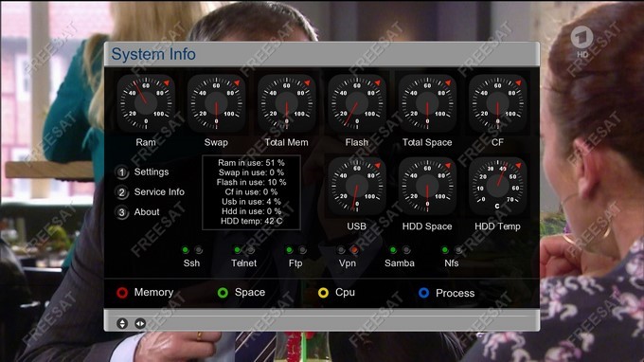
Task: Click the green Space button circle
Action: 223,293
